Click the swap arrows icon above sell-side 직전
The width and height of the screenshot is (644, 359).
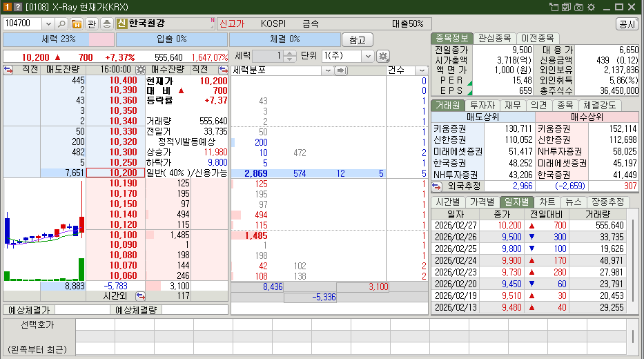pyautogui.click(x=8, y=70)
